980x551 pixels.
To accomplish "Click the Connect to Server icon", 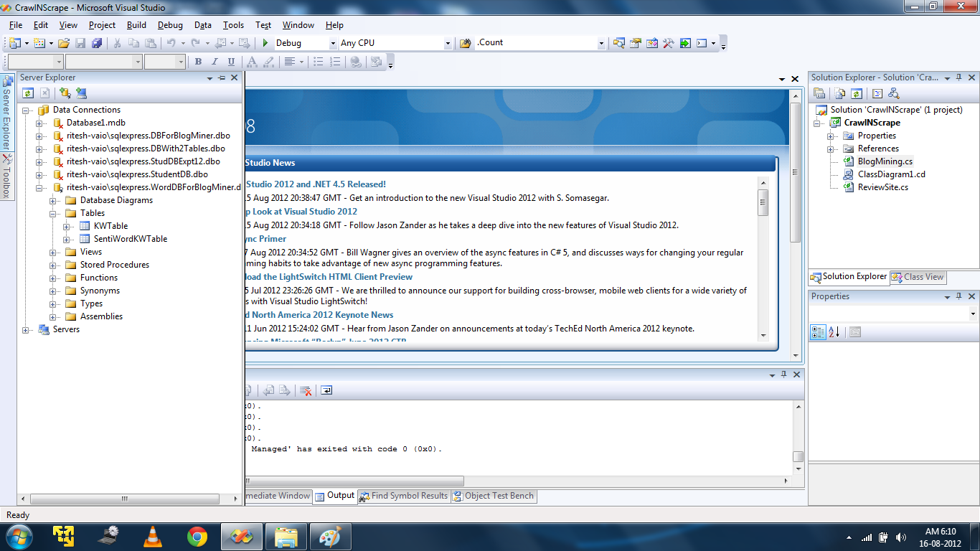I will coord(81,93).
